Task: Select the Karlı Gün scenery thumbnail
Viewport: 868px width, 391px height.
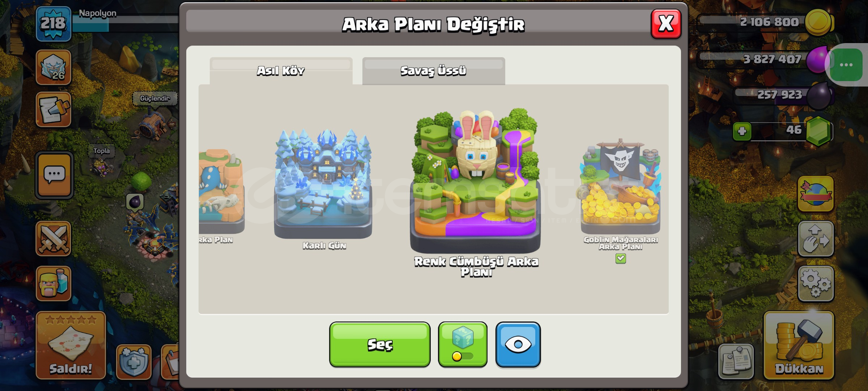Action: [323, 184]
